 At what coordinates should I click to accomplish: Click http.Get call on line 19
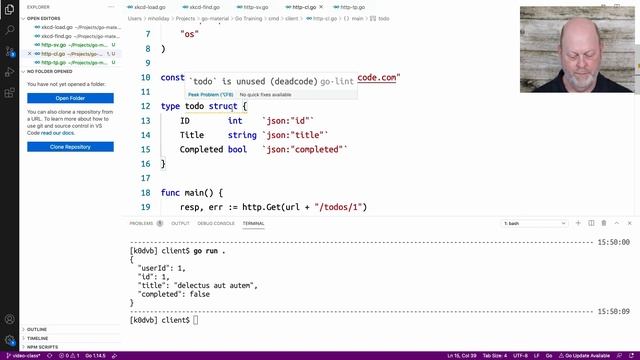[261, 207]
